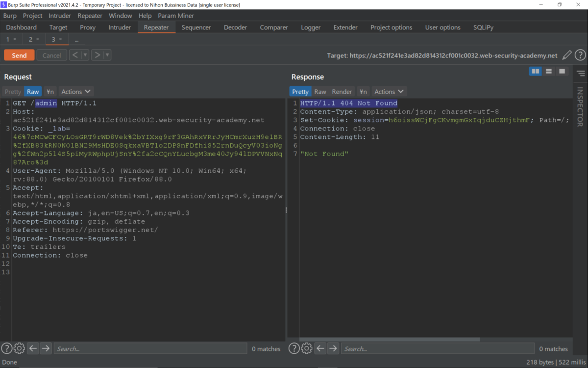Jump to the previous Request search match
Viewport: 588px width, 368px height.
(x=33, y=348)
